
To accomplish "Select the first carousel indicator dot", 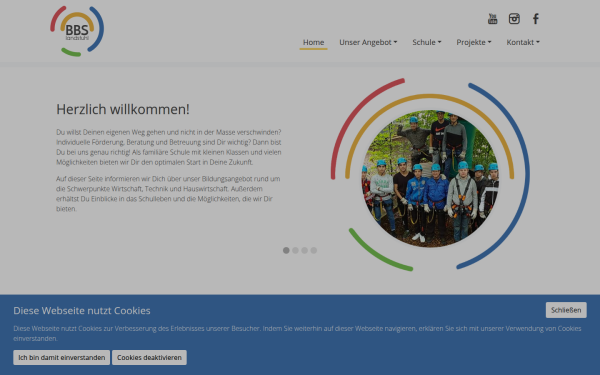I will 286,250.
